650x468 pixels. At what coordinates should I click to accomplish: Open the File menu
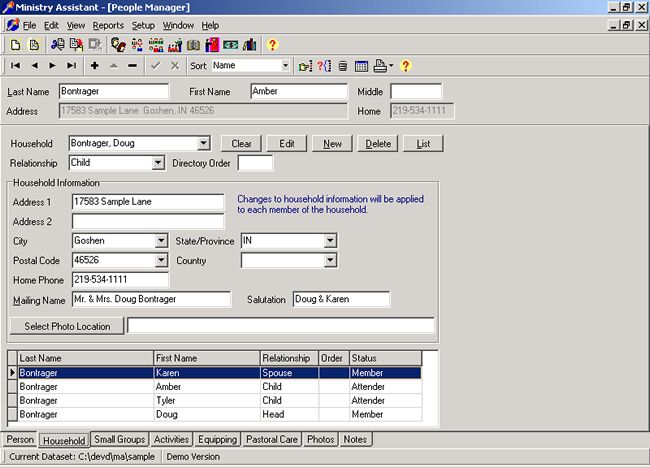click(x=29, y=25)
